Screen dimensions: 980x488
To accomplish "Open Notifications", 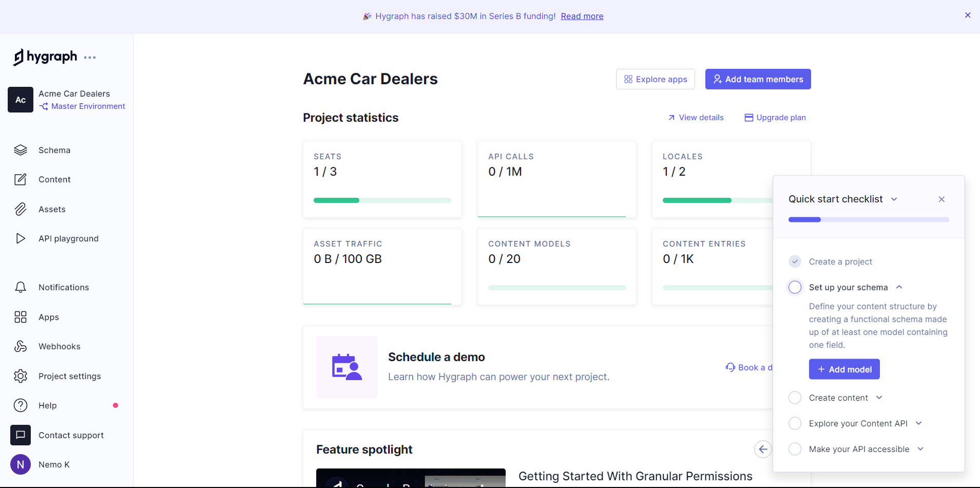I will tap(63, 287).
